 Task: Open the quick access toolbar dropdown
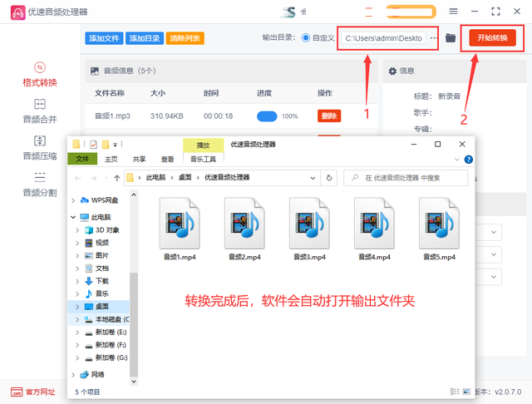click(116, 145)
